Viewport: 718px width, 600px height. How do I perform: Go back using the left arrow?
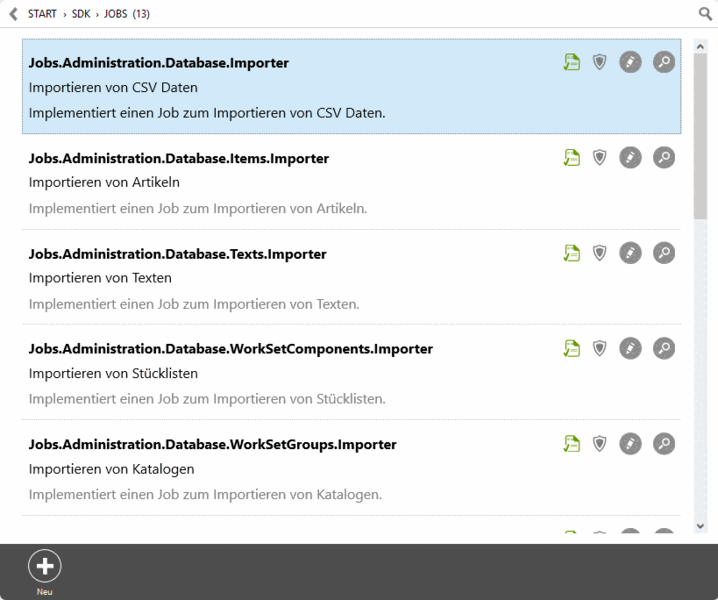tap(14, 14)
